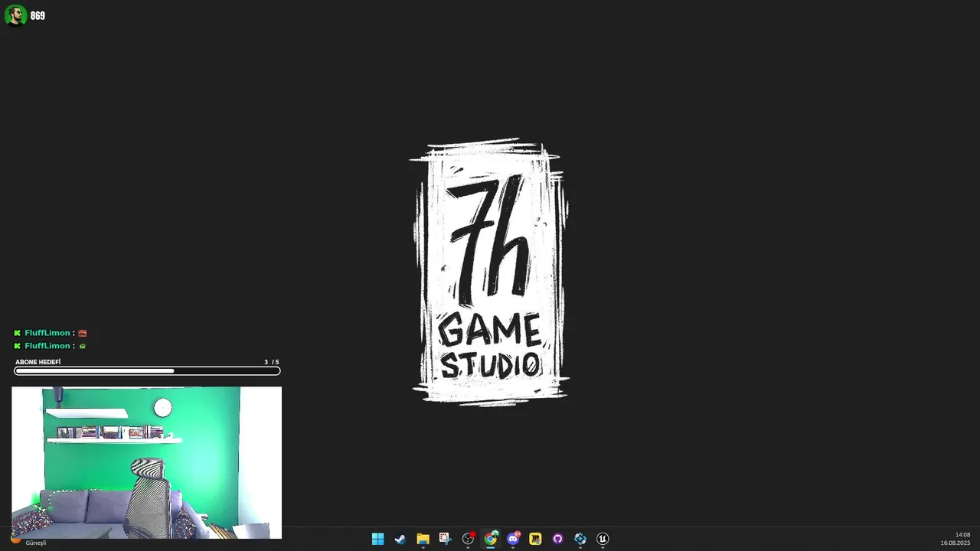Open the blue diamond taskbar app
This screenshot has width=980, height=551.
(x=580, y=539)
